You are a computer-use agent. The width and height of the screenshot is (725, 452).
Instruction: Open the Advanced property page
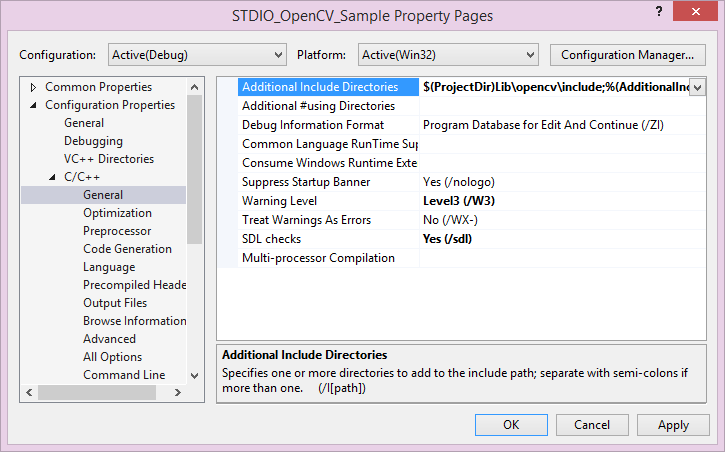[109, 339]
